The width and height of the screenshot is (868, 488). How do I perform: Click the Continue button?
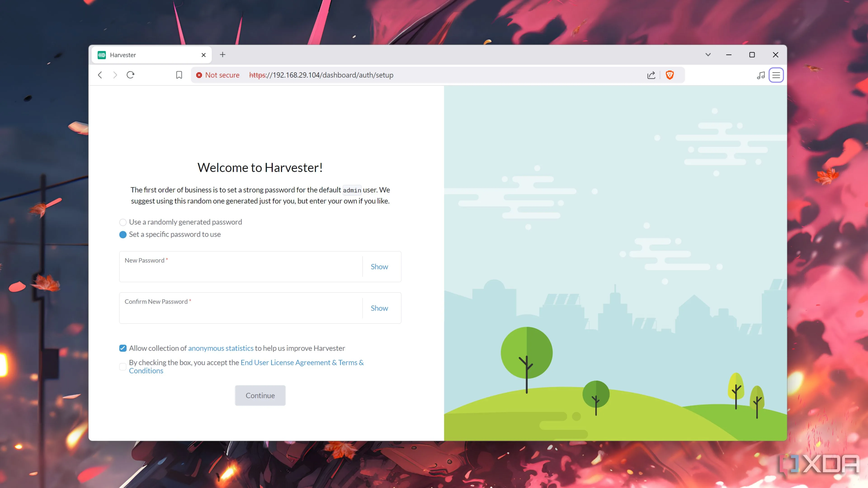point(260,395)
